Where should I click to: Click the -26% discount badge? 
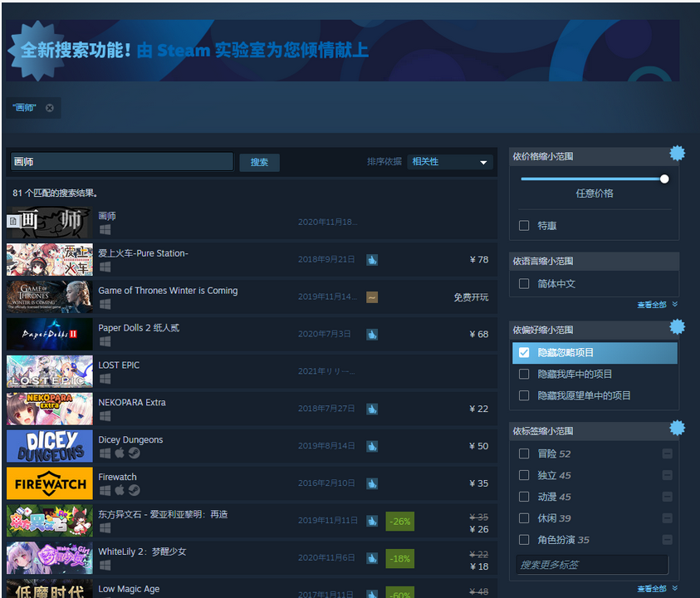tap(400, 522)
